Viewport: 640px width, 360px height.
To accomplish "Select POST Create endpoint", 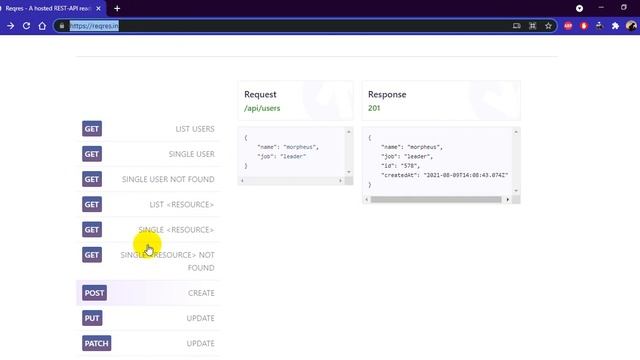I will pyautogui.click(x=148, y=293).
